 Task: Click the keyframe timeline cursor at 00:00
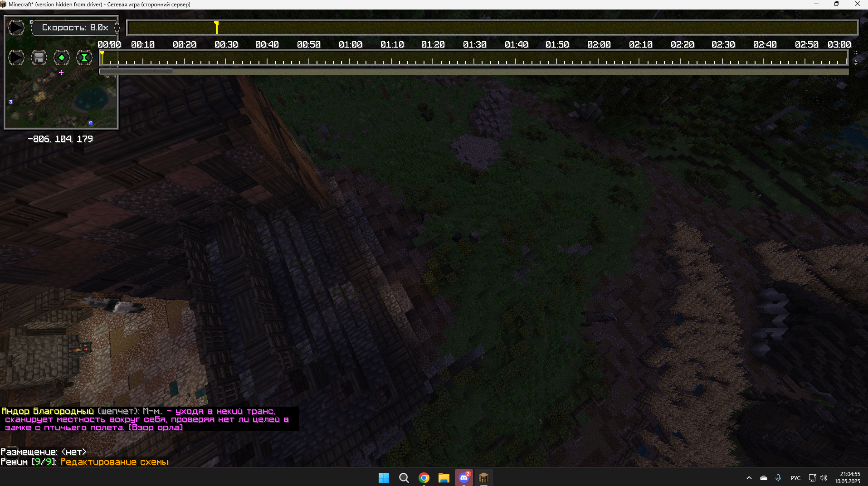pos(102,58)
